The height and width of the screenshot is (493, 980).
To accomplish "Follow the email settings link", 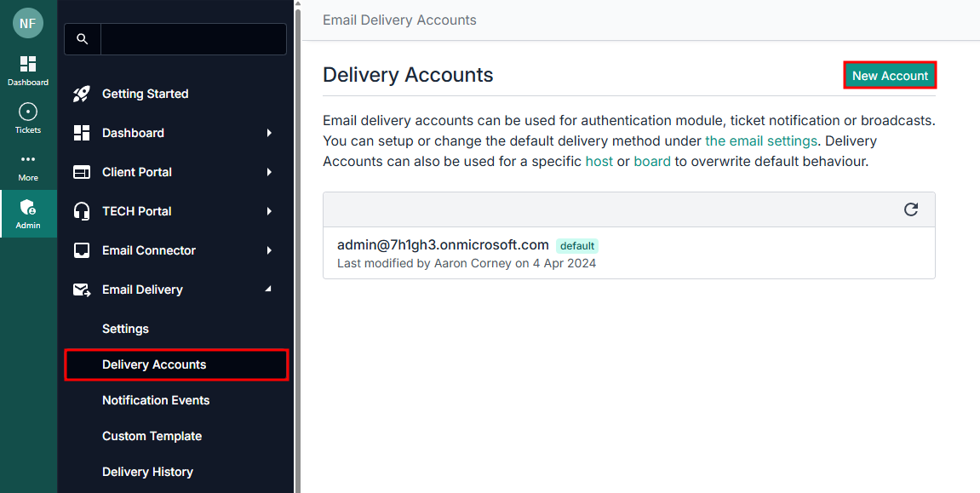I will (761, 140).
